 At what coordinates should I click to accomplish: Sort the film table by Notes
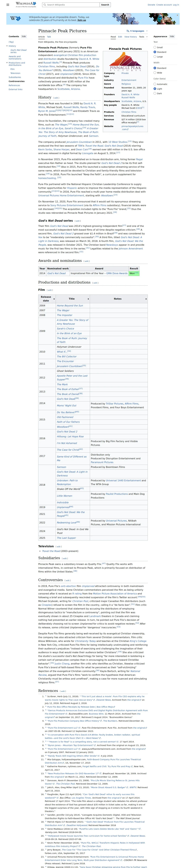[x=119, y=299]
